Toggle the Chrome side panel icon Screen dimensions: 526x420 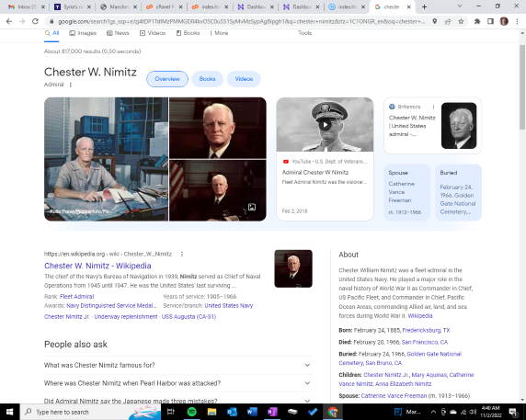[490, 21]
